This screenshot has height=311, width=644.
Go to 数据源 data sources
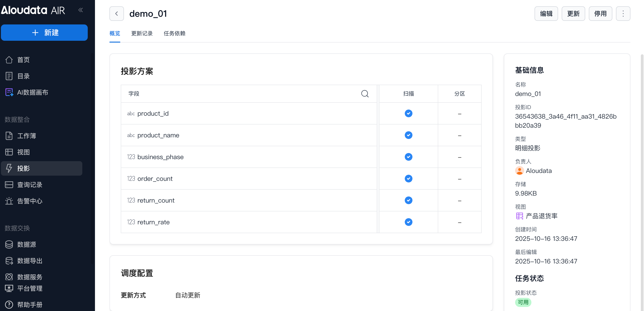[26, 244]
